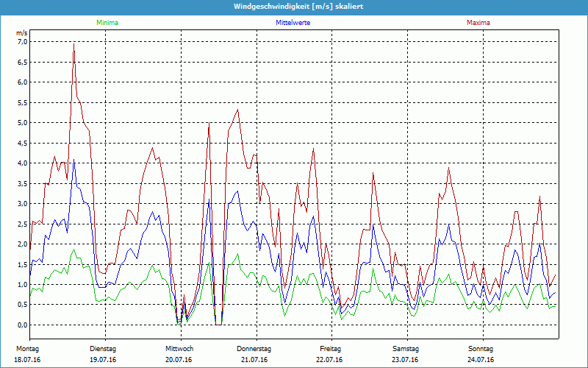Click the 6,0 y-axis value

[x=23, y=82]
